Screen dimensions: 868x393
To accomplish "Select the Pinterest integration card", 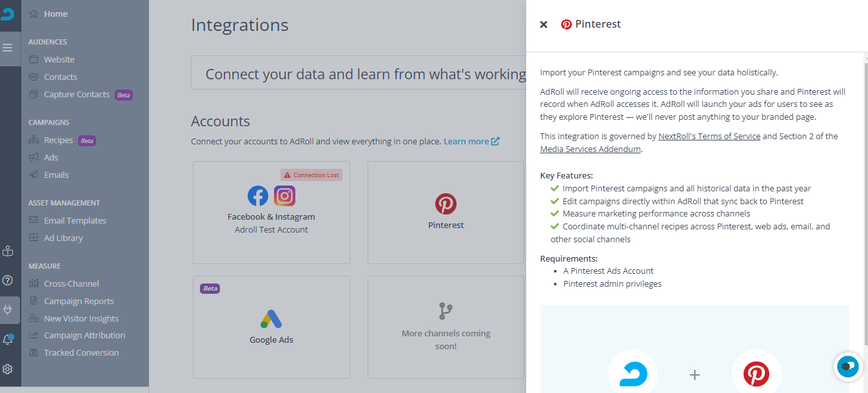I will click(x=446, y=213).
